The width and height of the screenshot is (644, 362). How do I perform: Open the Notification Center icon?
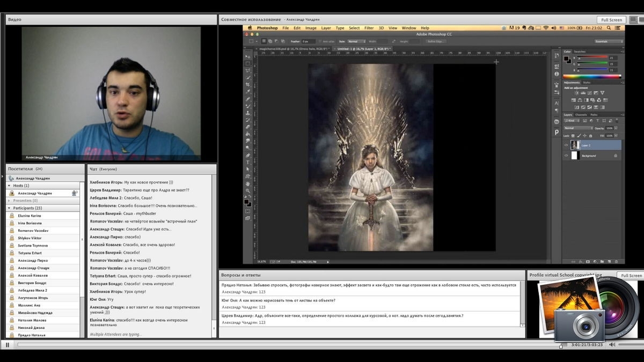coord(618,28)
